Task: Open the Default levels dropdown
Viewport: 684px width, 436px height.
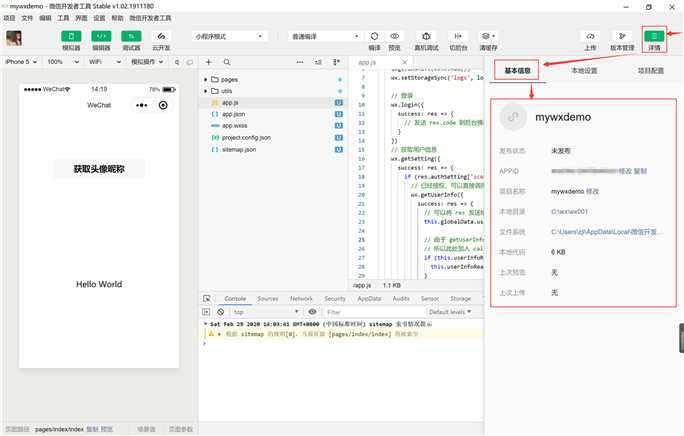Action: click(x=450, y=312)
